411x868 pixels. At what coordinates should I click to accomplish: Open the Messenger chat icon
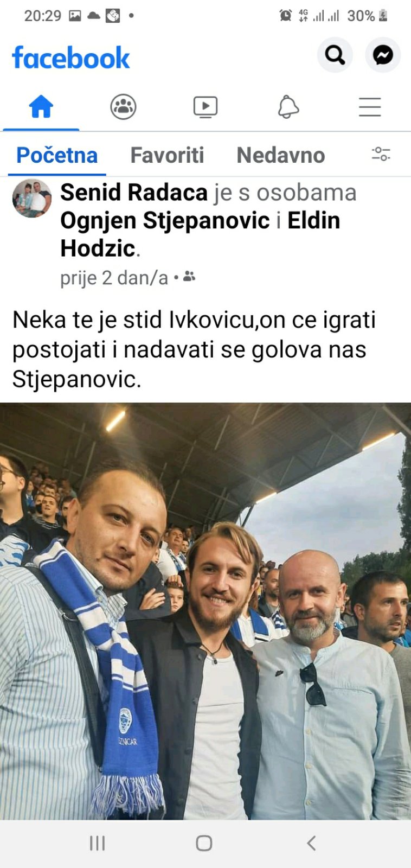pyautogui.click(x=383, y=55)
